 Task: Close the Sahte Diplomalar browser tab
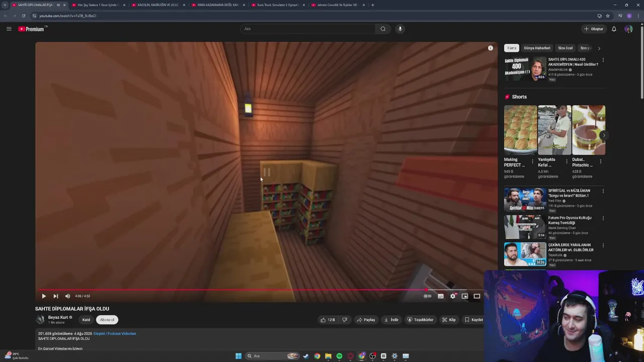coord(64,5)
